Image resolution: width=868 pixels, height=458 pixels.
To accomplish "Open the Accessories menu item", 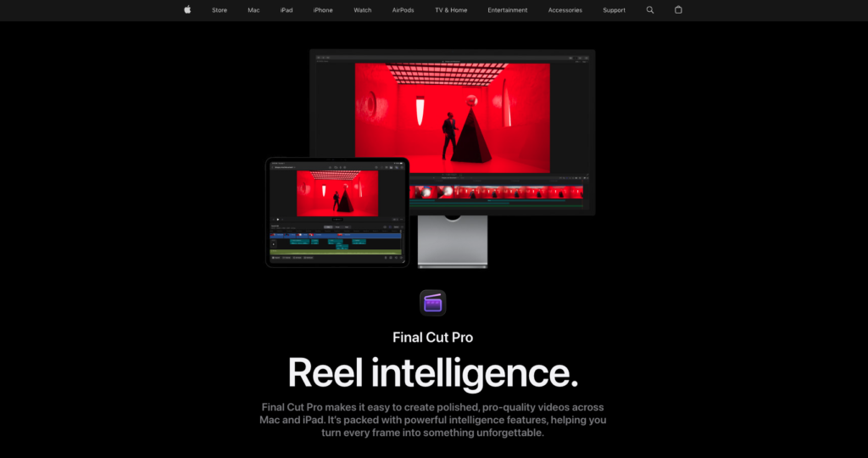I will tap(565, 10).
